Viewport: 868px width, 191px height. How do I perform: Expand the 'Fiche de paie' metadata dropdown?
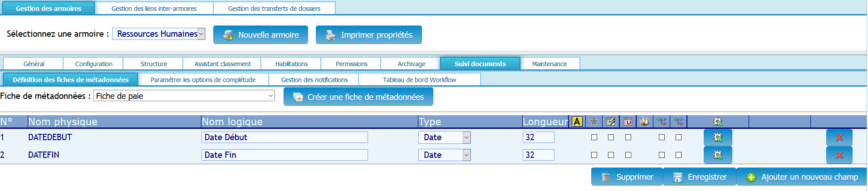click(184, 96)
